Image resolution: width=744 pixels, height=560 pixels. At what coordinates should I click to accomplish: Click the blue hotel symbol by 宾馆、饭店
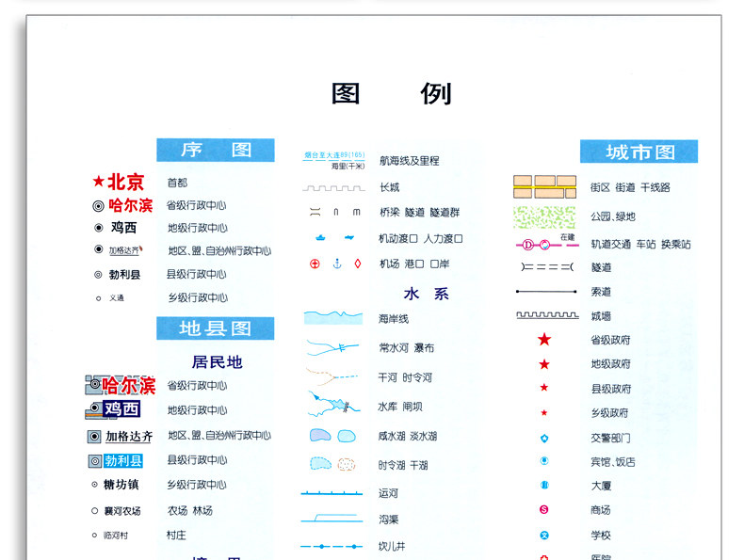click(544, 460)
